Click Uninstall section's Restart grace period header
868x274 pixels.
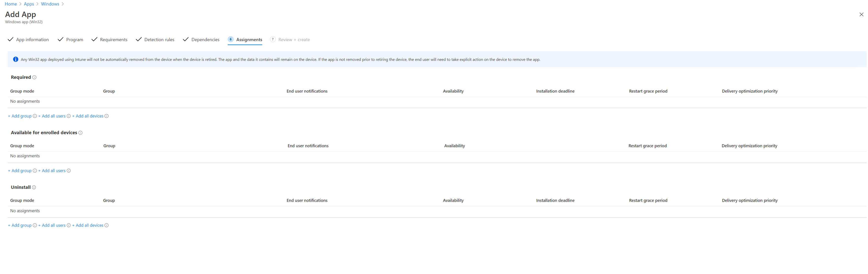pos(648,201)
